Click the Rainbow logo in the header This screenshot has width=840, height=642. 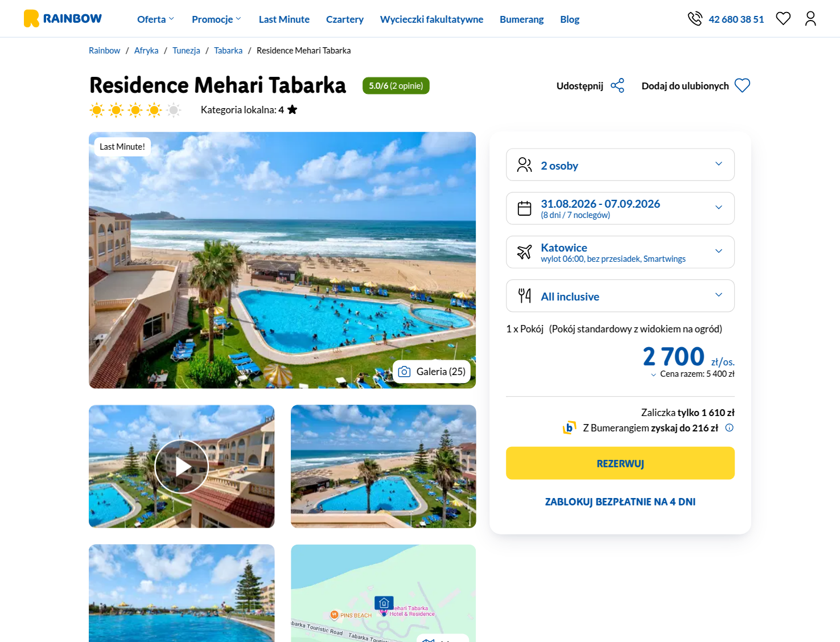click(63, 19)
